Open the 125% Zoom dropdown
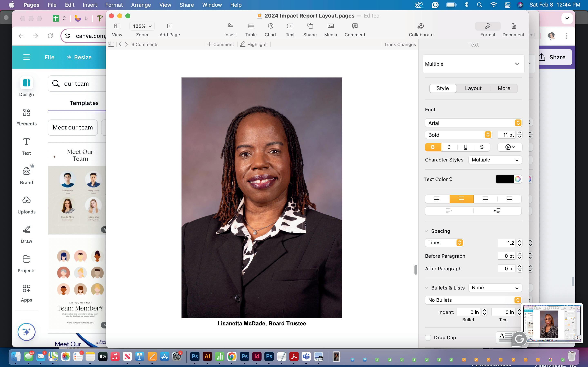 pos(142,26)
